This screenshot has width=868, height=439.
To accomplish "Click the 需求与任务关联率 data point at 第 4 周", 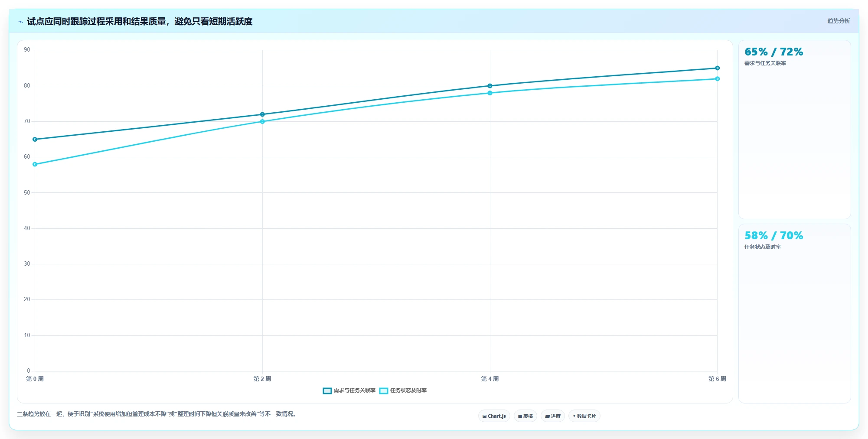I will click(490, 86).
